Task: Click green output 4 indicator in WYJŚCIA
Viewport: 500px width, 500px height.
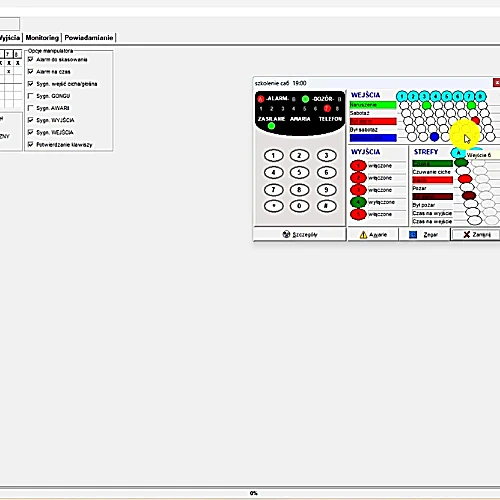Action: [x=358, y=202]
